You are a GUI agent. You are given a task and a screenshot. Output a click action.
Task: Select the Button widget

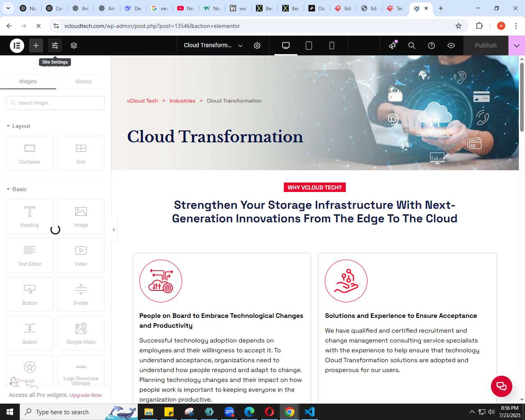tap(30, 294)
